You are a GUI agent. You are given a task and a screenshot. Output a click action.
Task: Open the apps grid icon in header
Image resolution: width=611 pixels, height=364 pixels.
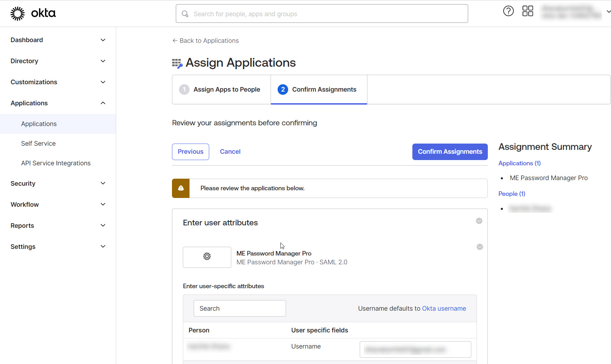(527, 11)
